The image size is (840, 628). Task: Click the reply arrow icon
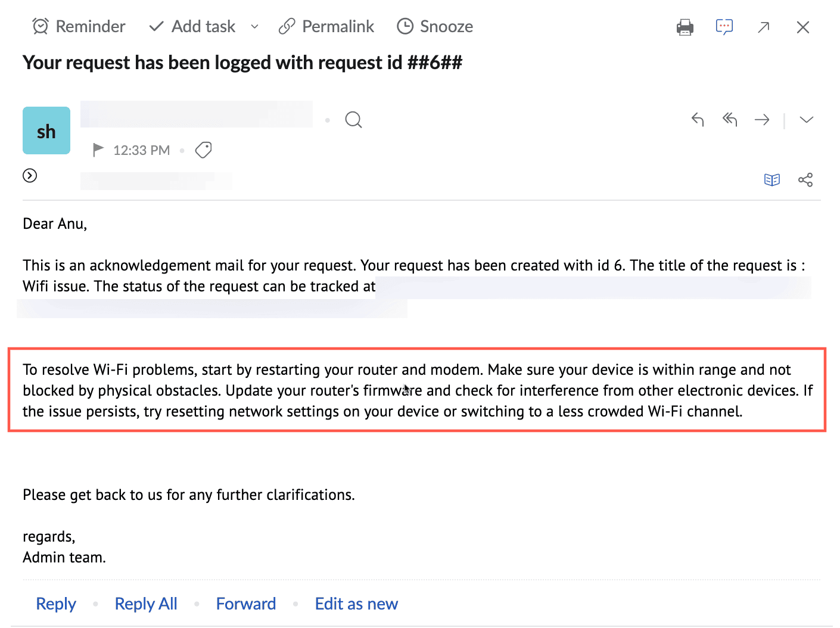click(698, 120)
